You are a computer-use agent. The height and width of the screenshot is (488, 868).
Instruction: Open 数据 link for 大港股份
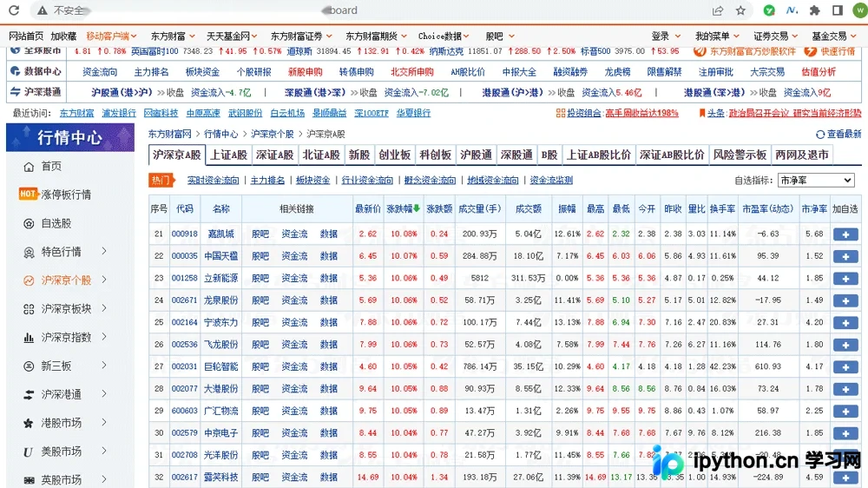(x=329, y=389)
